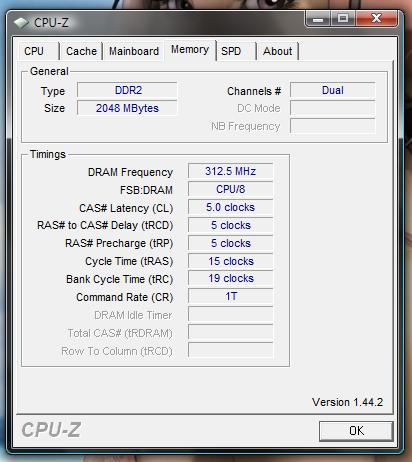Click the Memory tab
The height and width of the screenshot is (462, 412).
(x=190, y=50)
